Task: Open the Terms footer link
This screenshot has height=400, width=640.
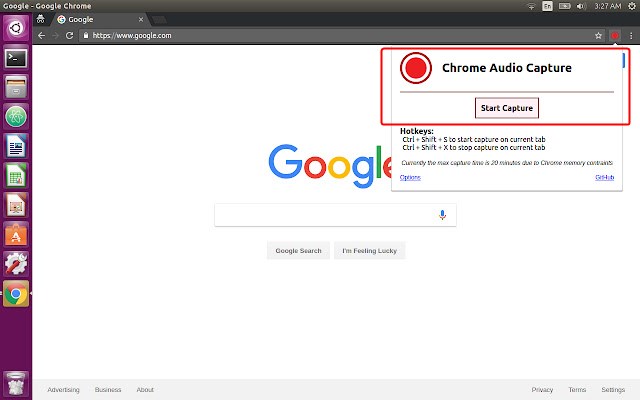Action: pos(577,390)
